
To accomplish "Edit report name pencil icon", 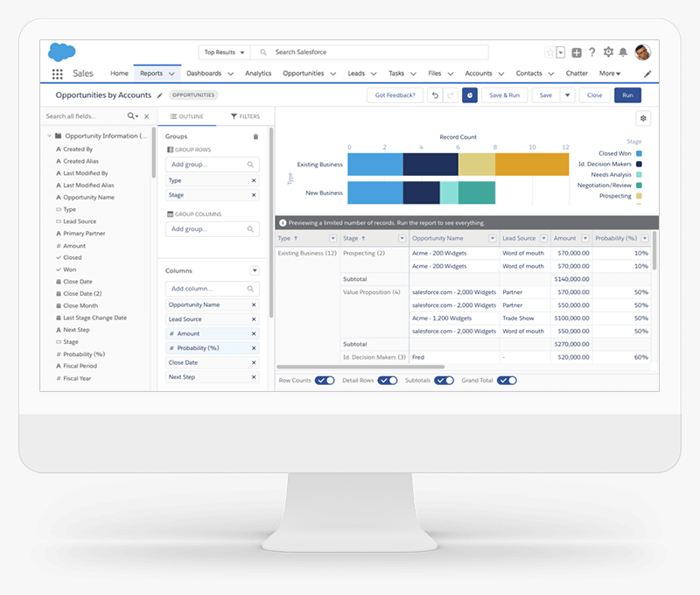I will 159,95.
